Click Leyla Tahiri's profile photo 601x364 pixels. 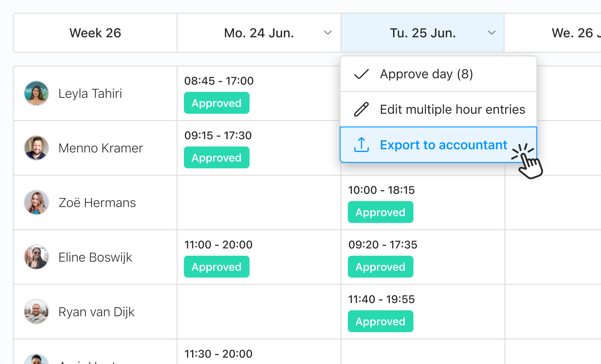click(36, 93)
